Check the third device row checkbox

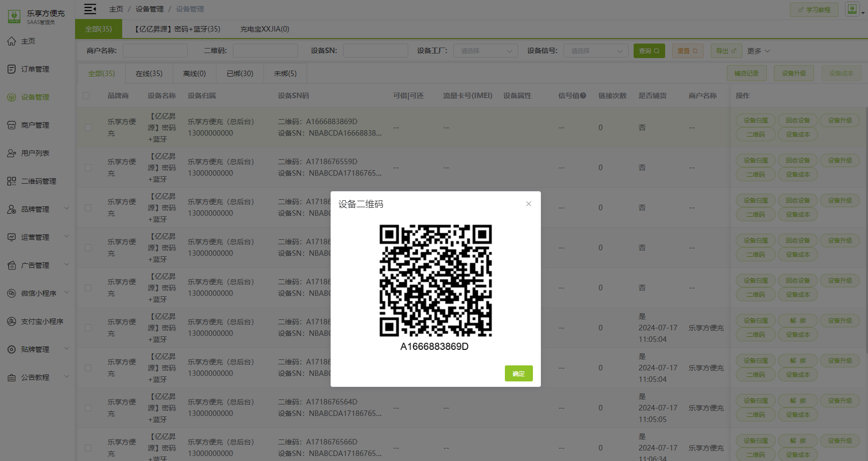coord(88,208)
